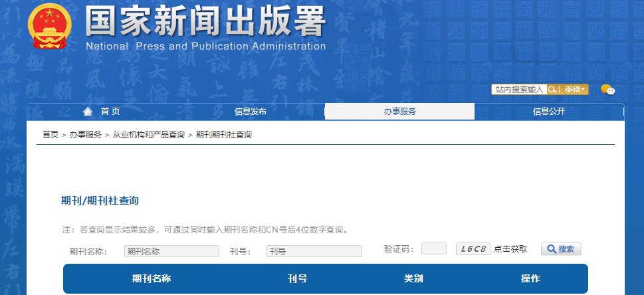This screenshot has width=644, height=295.
Task: Click the 期刊期刊社查询 breadcrumb link
Action: (x=224, y=135)
